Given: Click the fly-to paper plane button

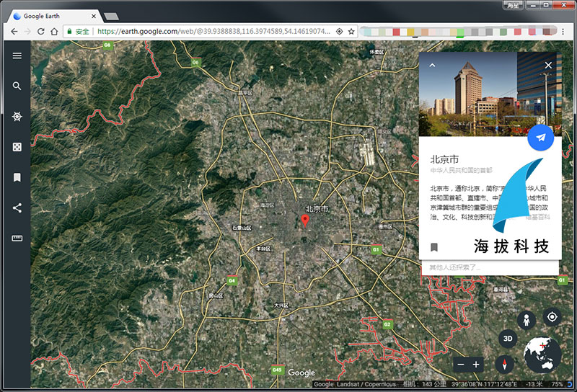Looking at the screenshot, I should 540,138.
